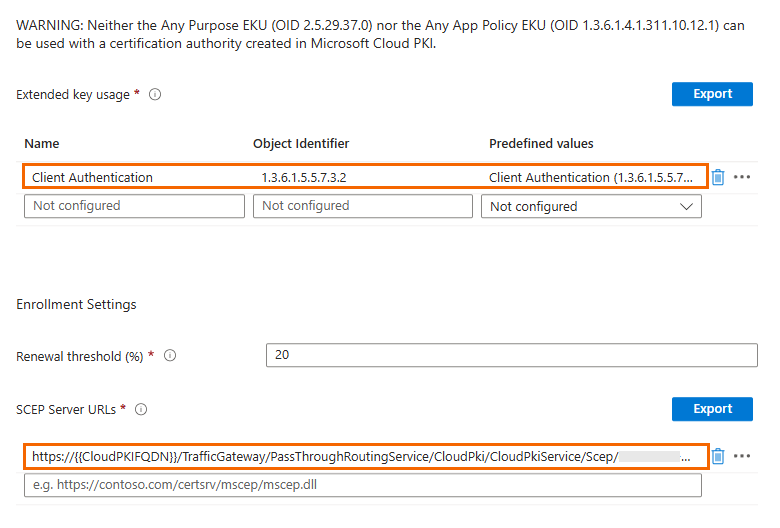This screenshot has width=780, height=528.
Task: Open more options for SCEP URL row
Action: click(x=741, y=456)
